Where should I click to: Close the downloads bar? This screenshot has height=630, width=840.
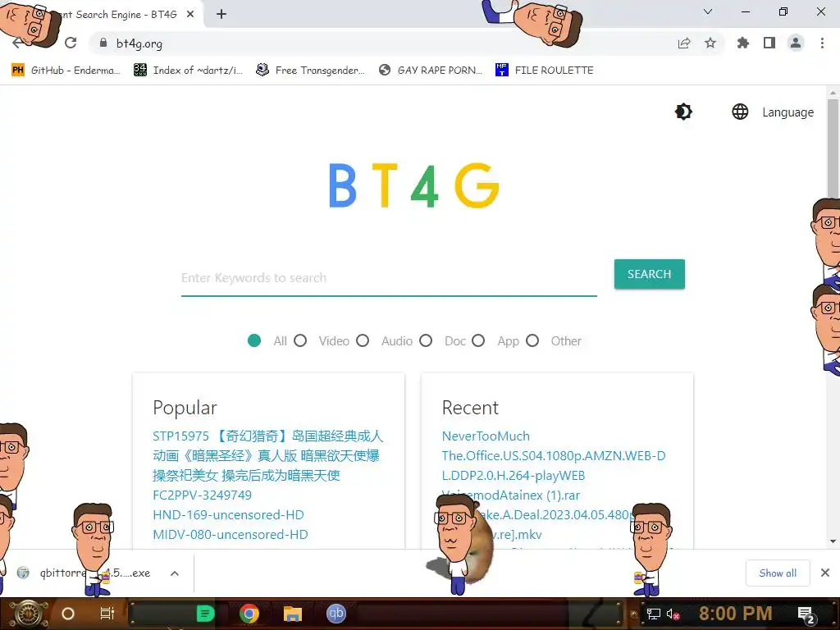point(825,573)
